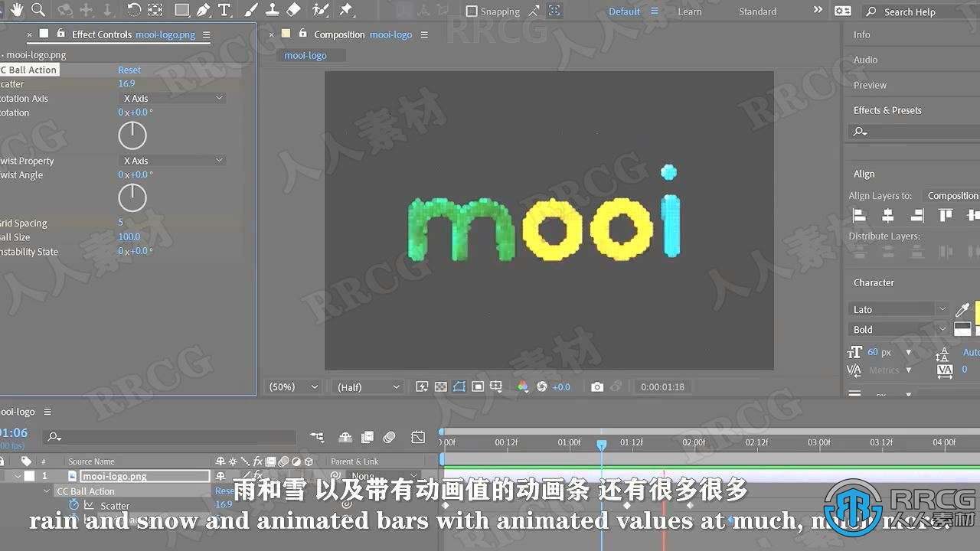Toggle lock on Effect Controls panel

click(x=60, y=34)
